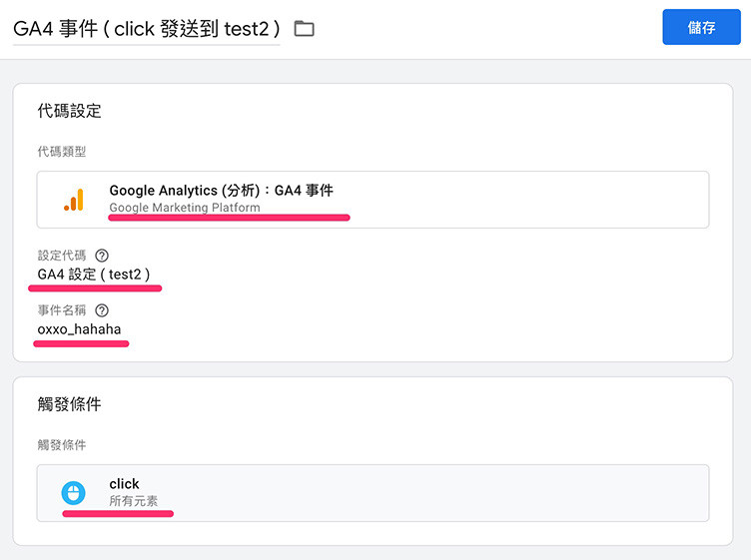Click the 儲存 save button

[x=701, y=27]
